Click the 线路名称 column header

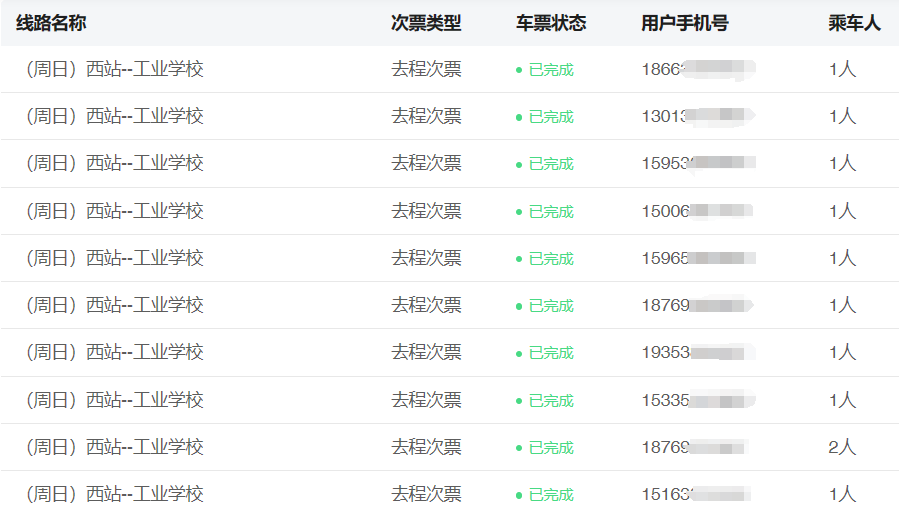pos(51,23)
